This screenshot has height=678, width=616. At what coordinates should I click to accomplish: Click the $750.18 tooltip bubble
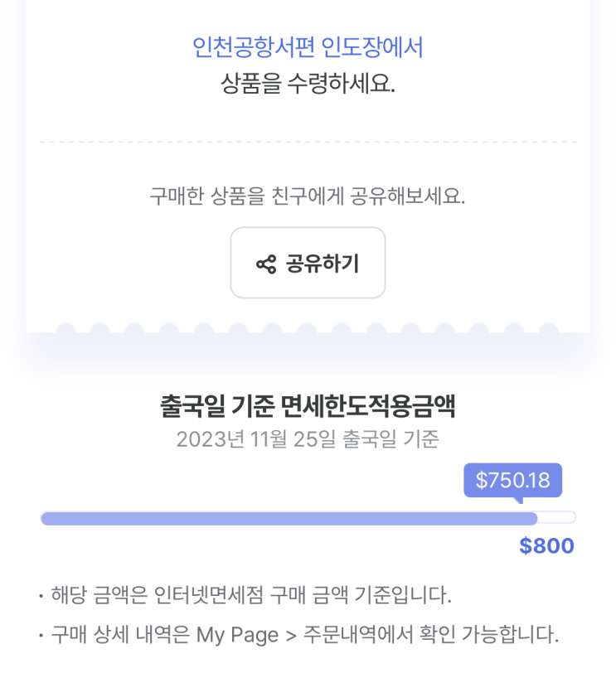point(512,480)
